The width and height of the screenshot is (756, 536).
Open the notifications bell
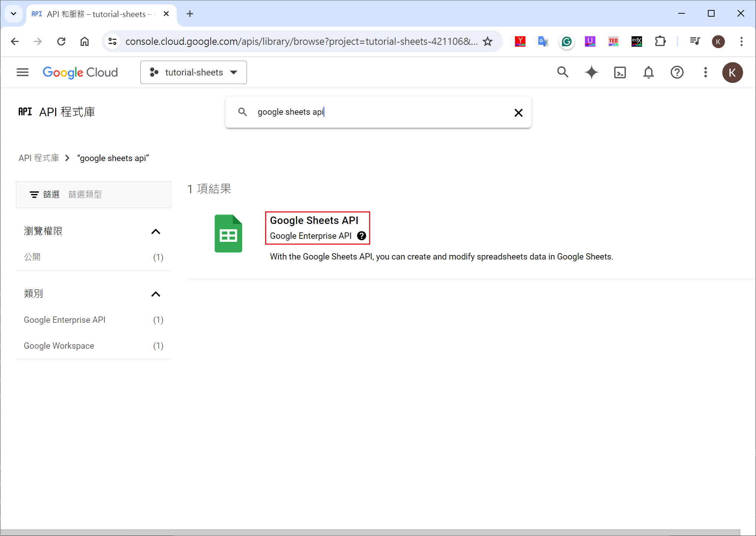click(648, 72)
